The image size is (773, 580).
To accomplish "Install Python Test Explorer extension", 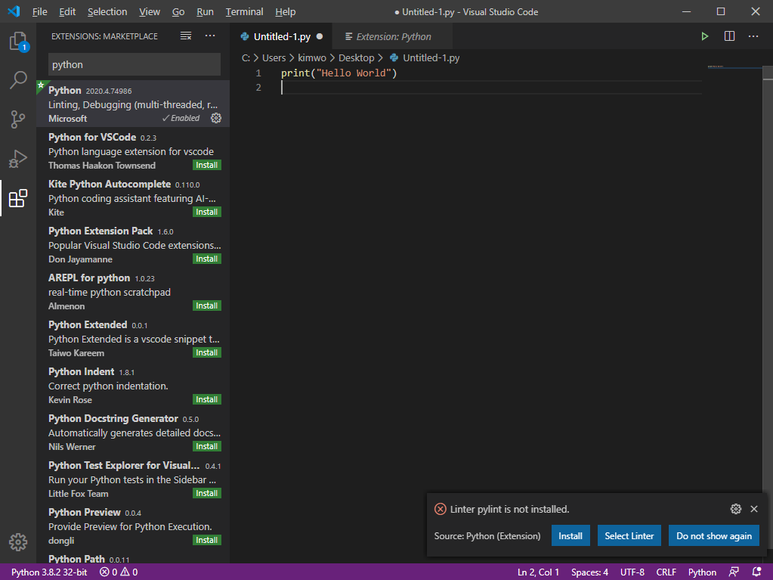I will [207, 493].
